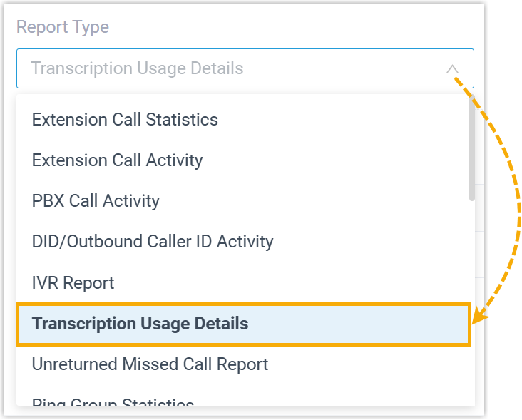This screenshot has width=522, height=420.
Task: Open the Extension Call Statistics entry
Action: [125, 119]
